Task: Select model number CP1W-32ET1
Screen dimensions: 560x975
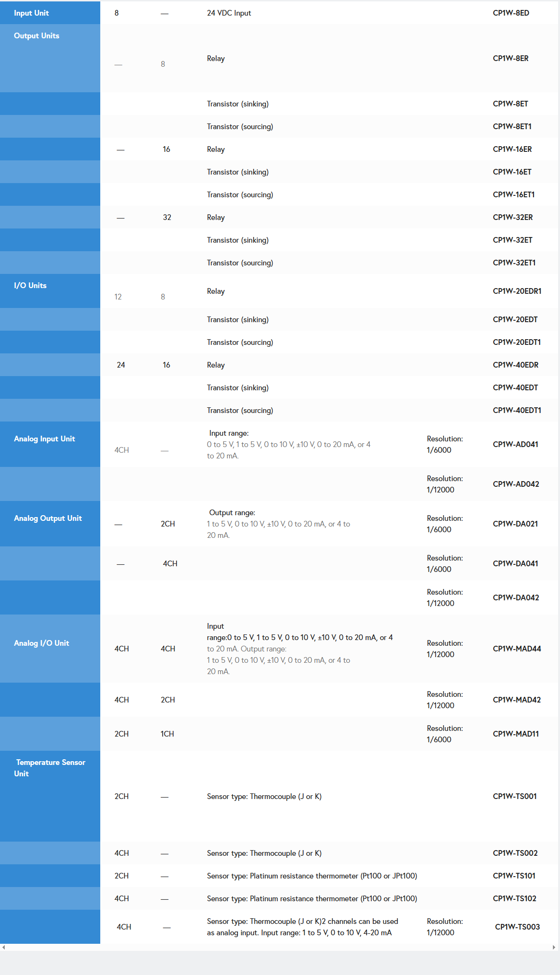Action: click(x=514, y=263)
